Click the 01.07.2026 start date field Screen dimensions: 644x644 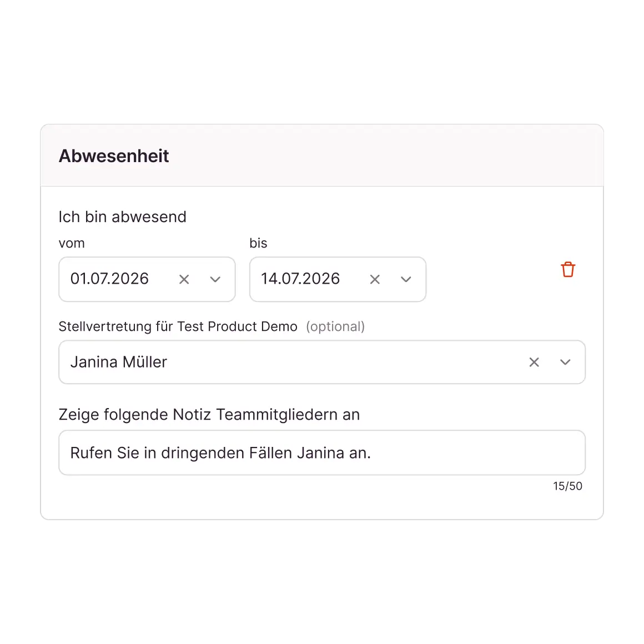(x=110, y=279)
